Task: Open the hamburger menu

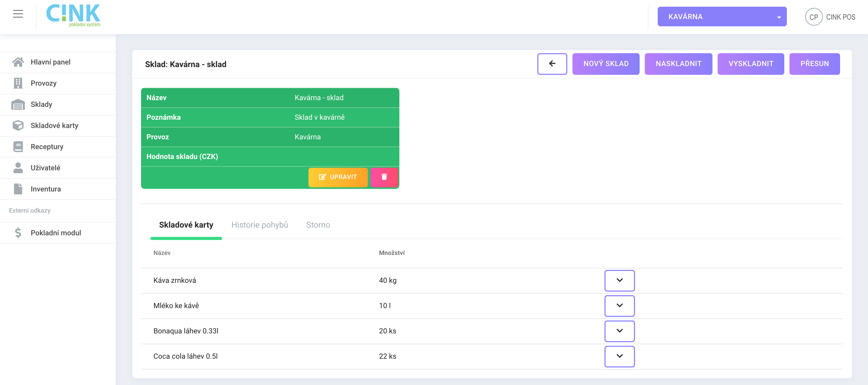Action: coord(18,14)
